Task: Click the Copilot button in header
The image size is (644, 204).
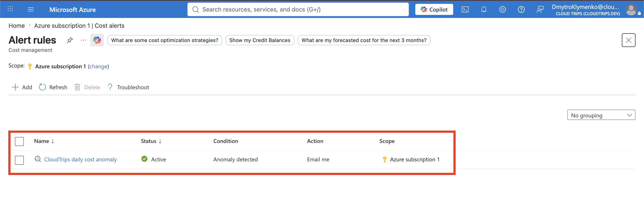Action: [434, 10]
